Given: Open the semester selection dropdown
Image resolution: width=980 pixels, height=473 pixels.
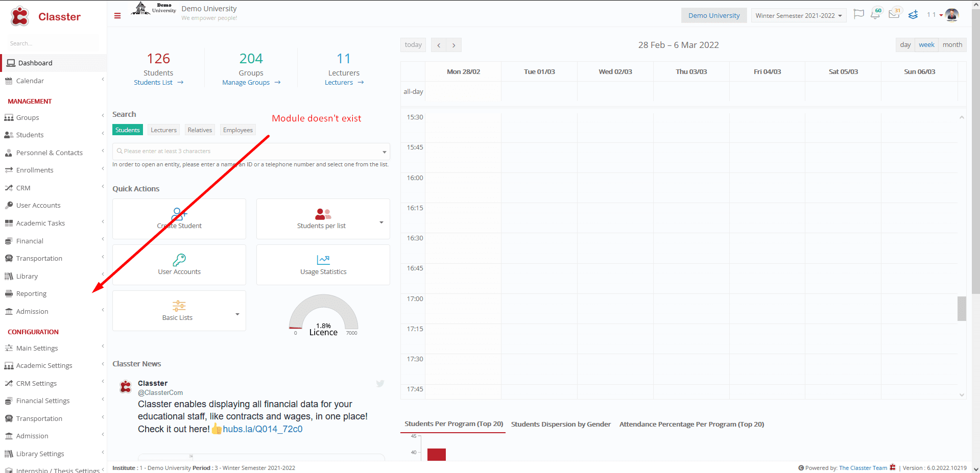Looking at the screenshot, I should coord(798,15).
